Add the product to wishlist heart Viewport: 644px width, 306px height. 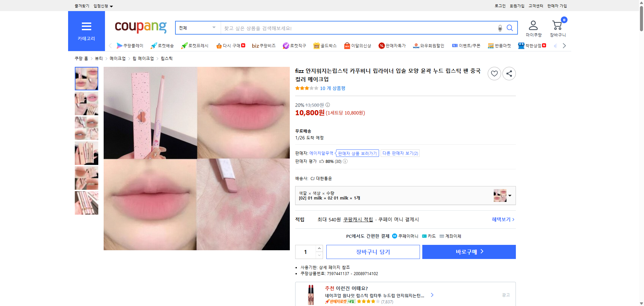494,73
